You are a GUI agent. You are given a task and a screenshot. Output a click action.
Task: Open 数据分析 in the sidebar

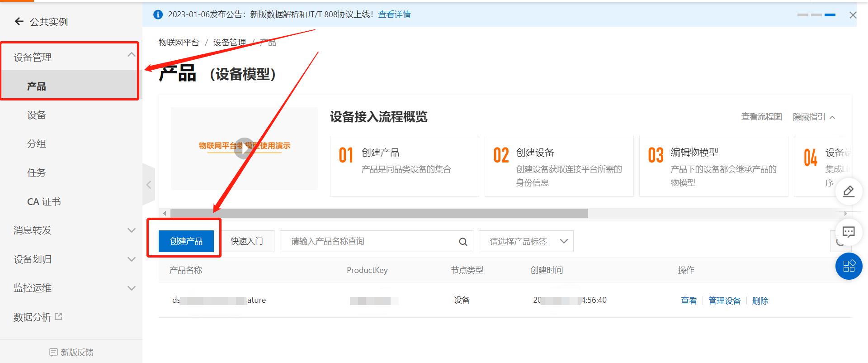click(32, 317)
